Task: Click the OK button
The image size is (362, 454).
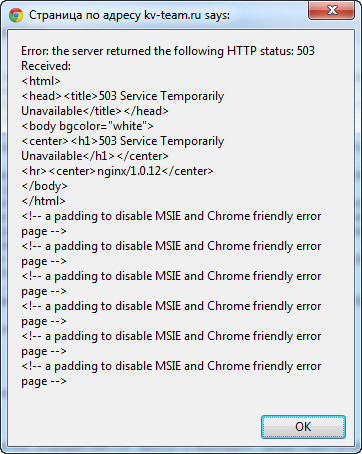Action: coord(303,427)
